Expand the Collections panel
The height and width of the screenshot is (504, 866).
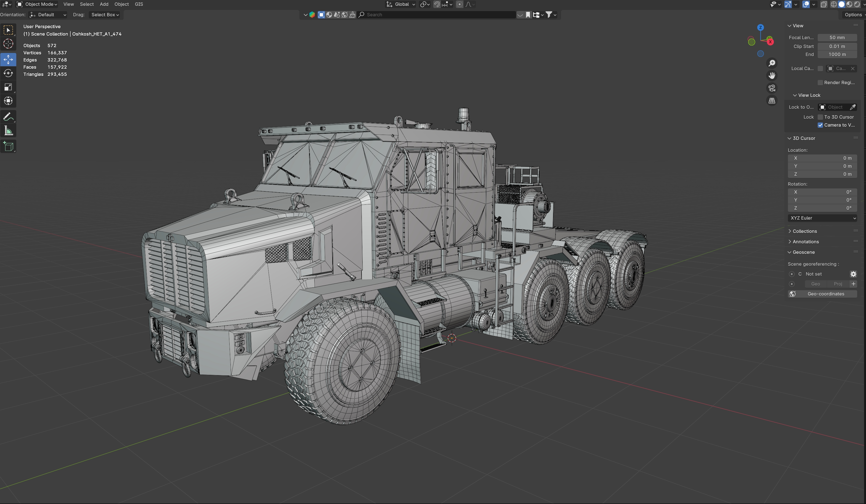click(804, 231)
